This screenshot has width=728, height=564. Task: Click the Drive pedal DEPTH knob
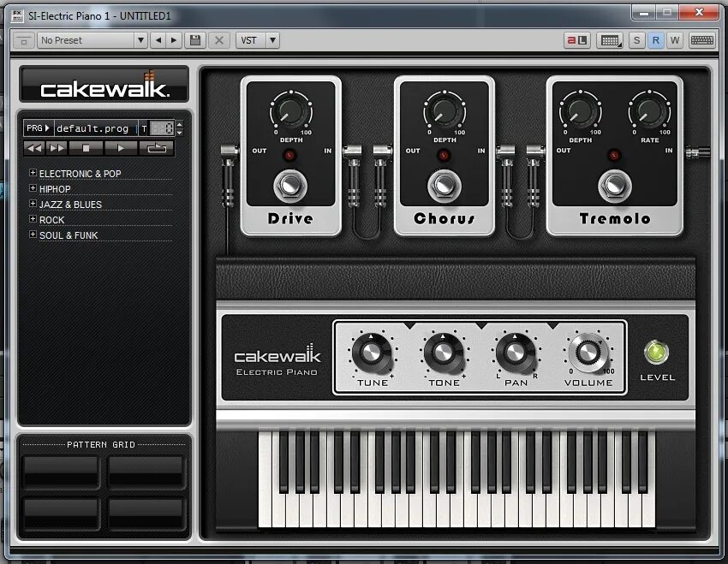click(x=291, y=110)
